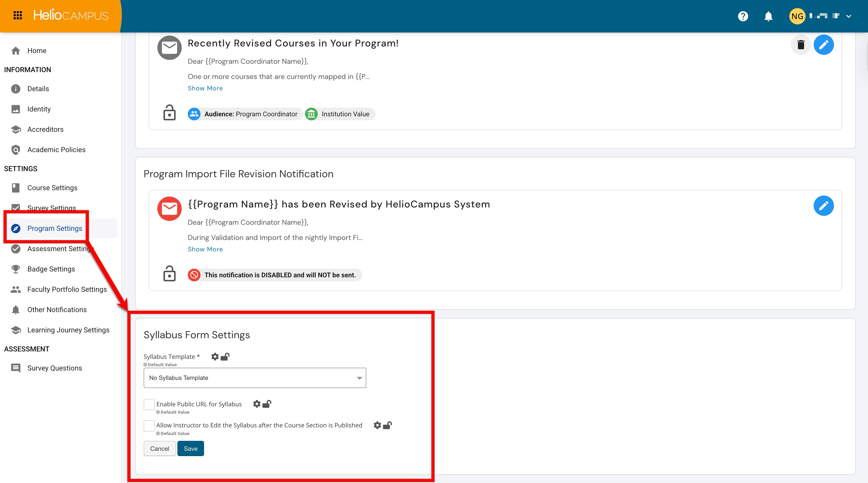Open the apps grid launcher icon
This screenshot has width=868, height=483.
tap(18, 15)
